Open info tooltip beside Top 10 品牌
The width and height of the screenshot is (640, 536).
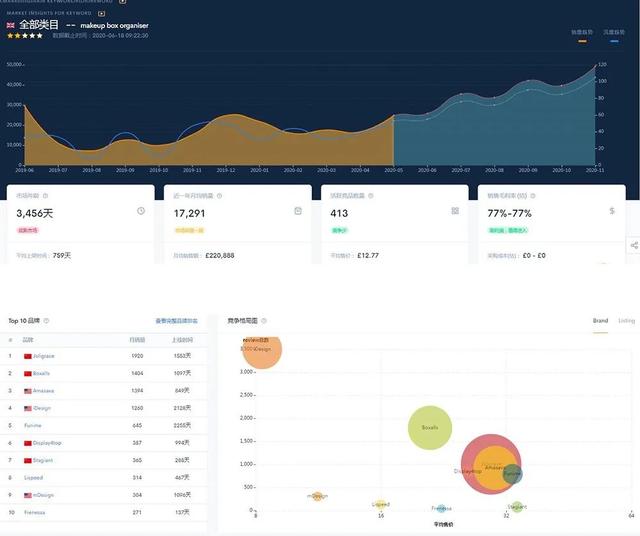46,321
